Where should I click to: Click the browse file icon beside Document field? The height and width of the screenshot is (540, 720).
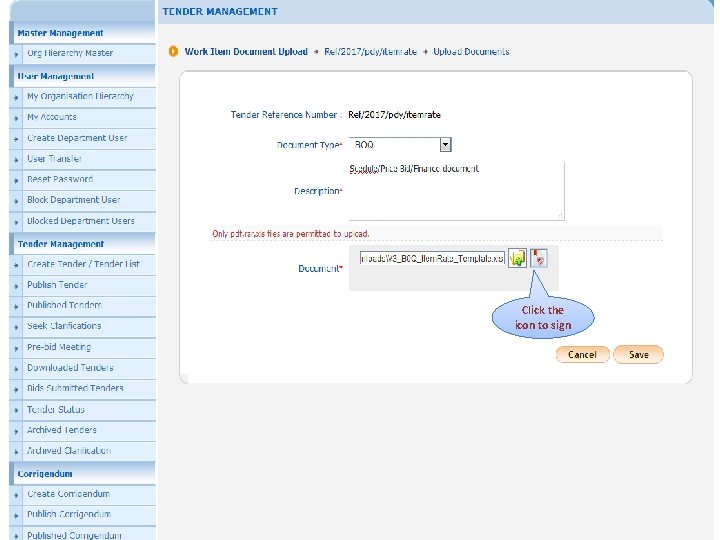[517, 259]
